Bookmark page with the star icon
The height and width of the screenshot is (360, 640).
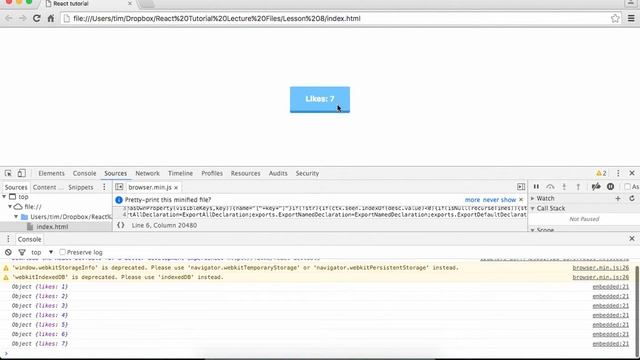tap(615, 18)
